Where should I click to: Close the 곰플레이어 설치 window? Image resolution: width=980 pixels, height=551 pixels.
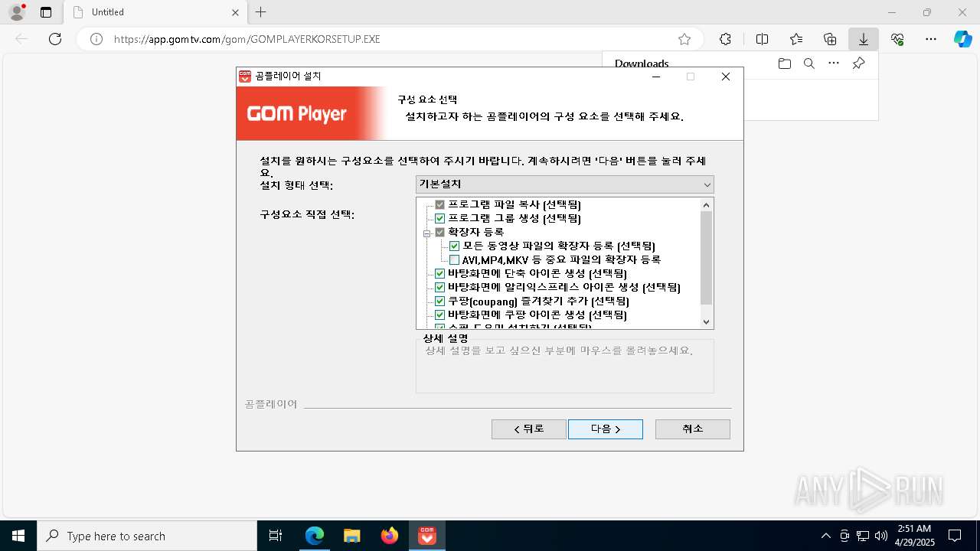726,77
